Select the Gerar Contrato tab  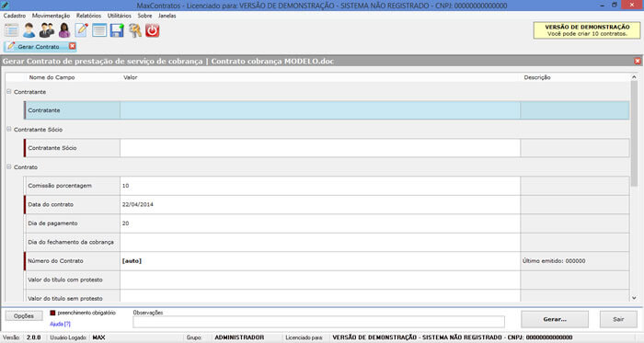tap(39, 46)
